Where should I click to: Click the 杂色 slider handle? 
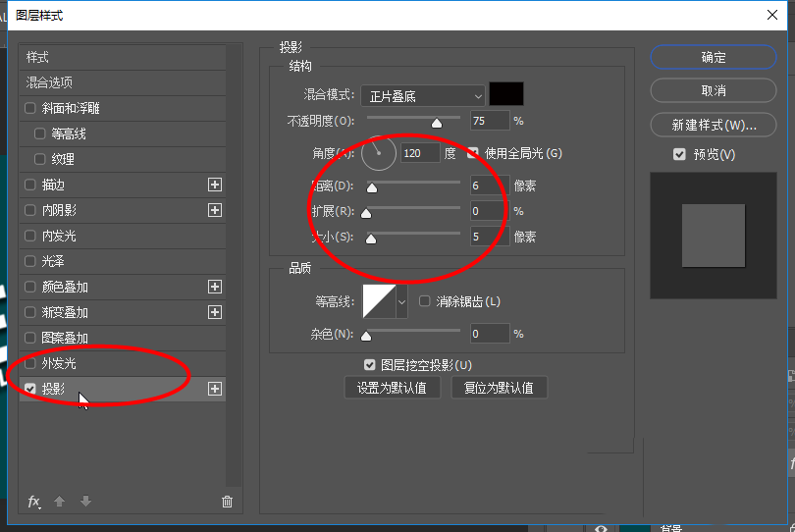click(366, 336)
